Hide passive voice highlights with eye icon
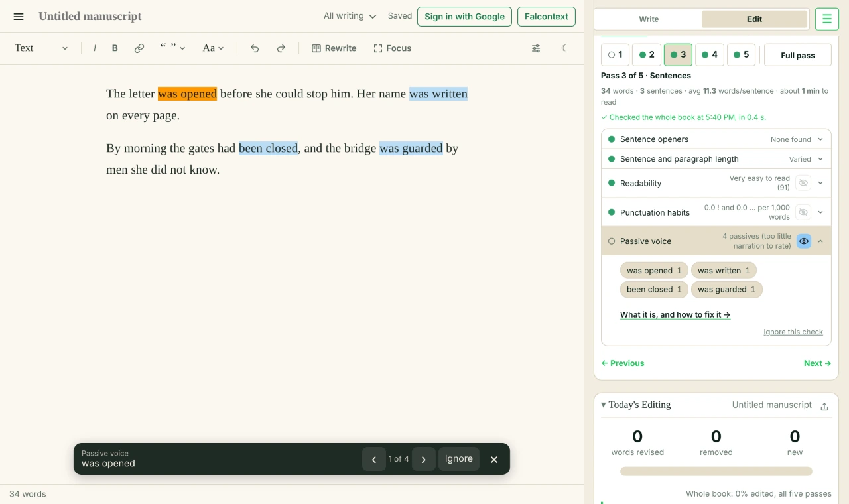This screenshot has height=504, width=849. 804,241
